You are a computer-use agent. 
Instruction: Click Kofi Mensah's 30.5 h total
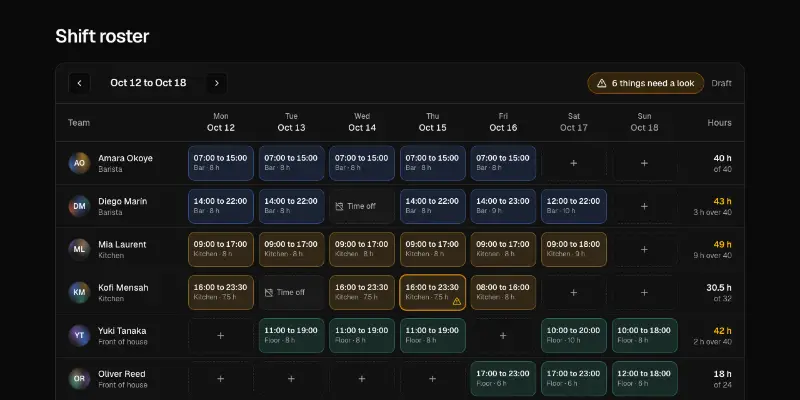[x=719, y=288]
